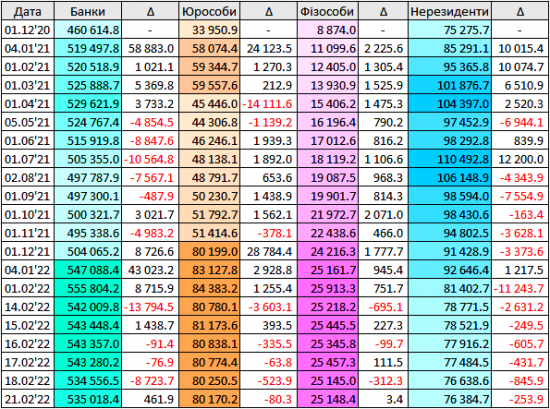Select the Юрособи column header
Image resolution: width=550 pixels, height=409 pixels.
click(209, 12)
